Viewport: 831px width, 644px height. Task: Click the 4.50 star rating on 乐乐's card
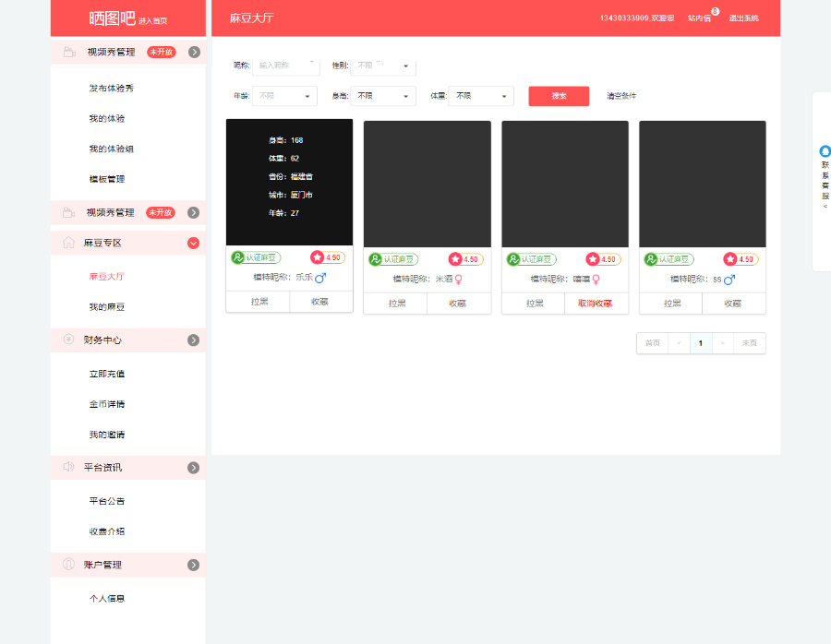click(x=328, y=257)
